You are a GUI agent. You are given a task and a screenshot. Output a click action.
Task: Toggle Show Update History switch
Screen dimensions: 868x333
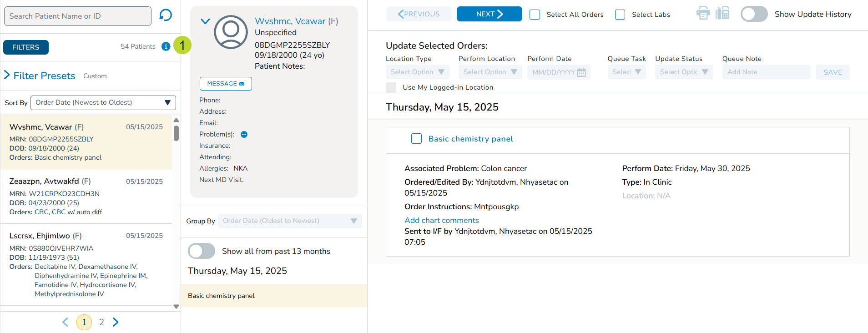[x=754, y=14]
